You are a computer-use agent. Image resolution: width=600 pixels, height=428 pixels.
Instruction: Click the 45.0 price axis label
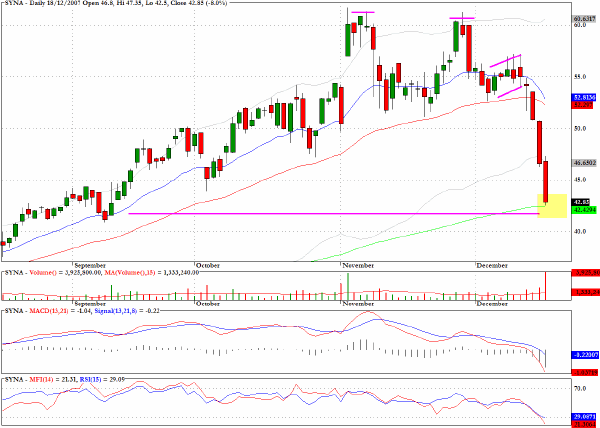(x=580, y=180)
